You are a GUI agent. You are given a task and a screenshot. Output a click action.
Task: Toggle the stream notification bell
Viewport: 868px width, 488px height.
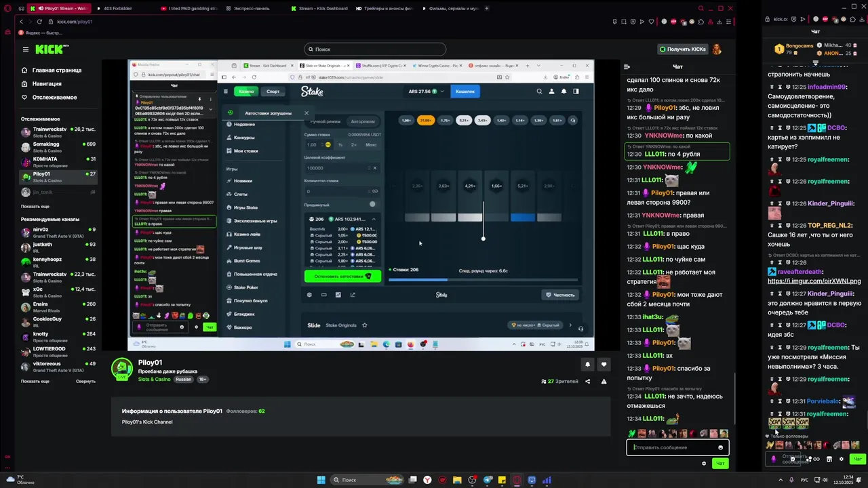click(587, 364)
